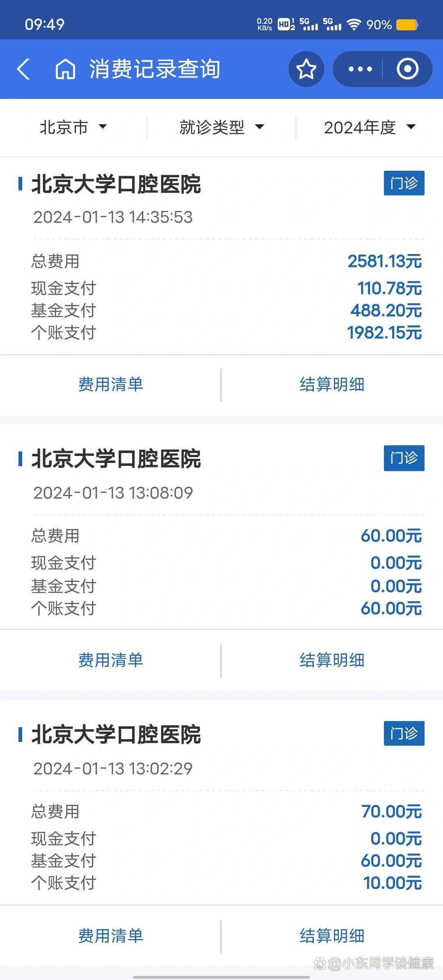Open the three-dots more menu
This screenshot has height=980, width=443.
tap(360, 69)
